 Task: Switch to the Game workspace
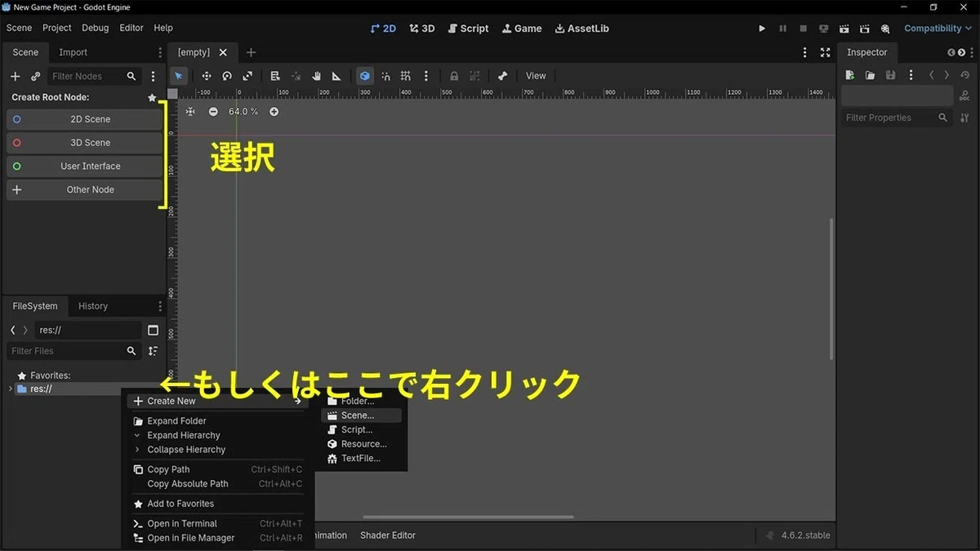522,29
